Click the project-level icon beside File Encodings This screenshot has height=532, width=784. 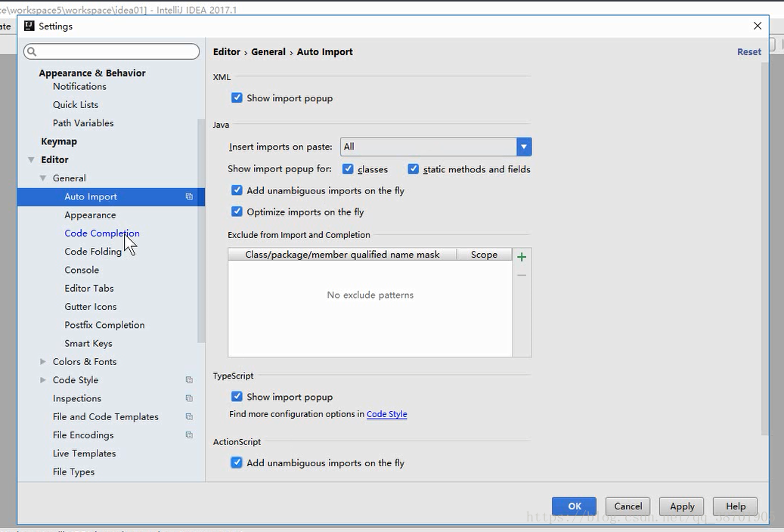(189, 435)
